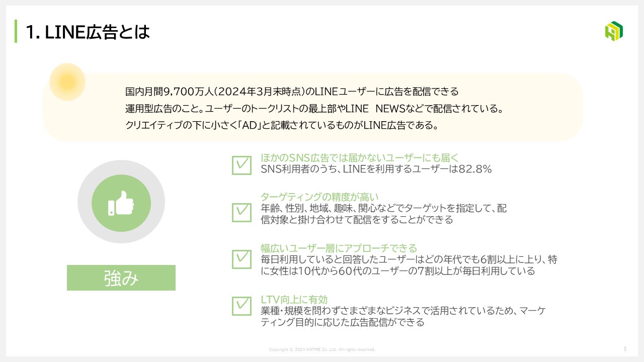Click the line stating LINE usage is 82.8%

(x=376, y=169)
